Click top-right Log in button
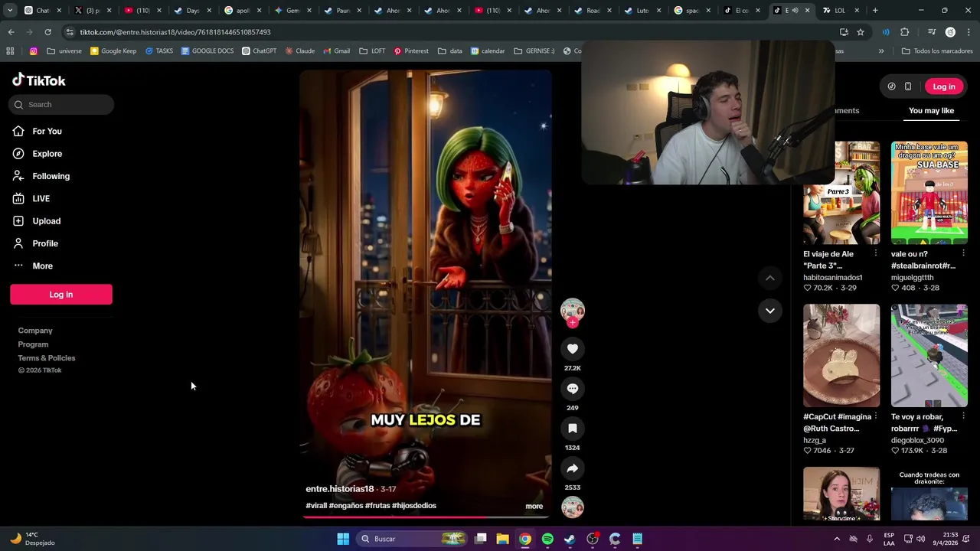 [x=944, y=86]
